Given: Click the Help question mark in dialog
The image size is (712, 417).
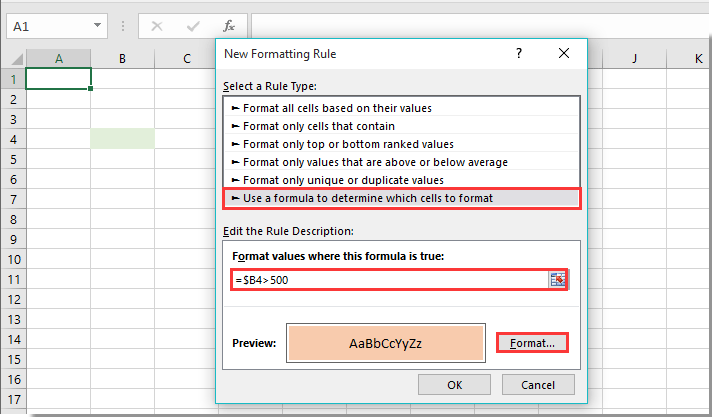Looking at the screenshot, I should [x=518, y=54].
